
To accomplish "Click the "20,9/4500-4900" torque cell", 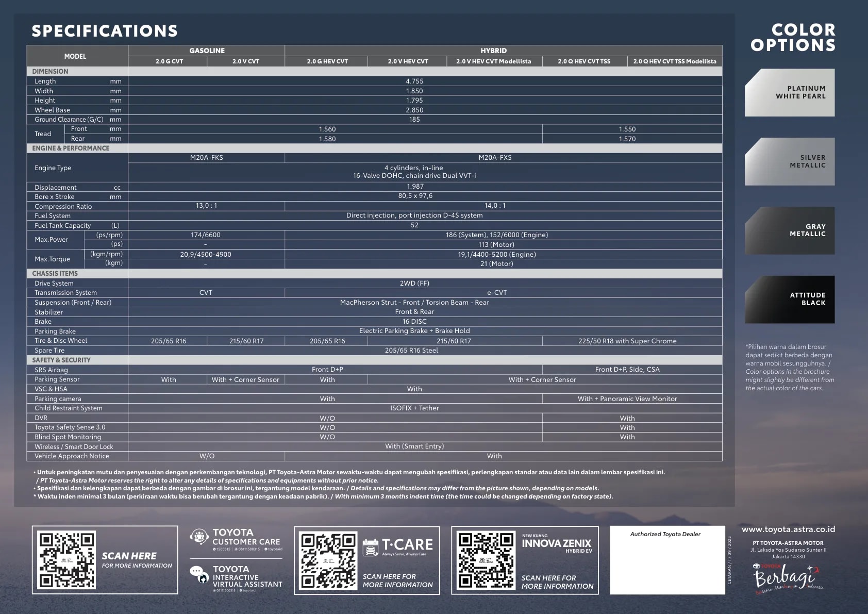I will pyautogui.click(x=206, y=255).
